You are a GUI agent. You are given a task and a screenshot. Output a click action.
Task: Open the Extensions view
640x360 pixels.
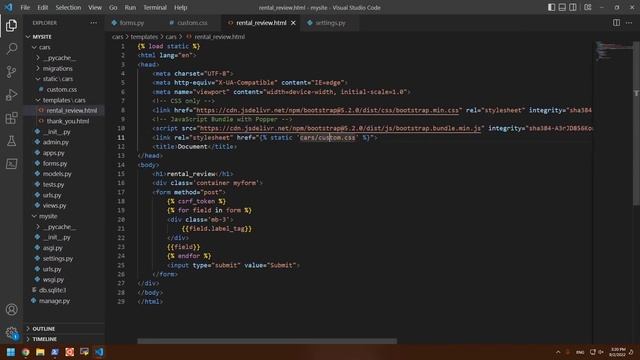[x=11, y=118]
